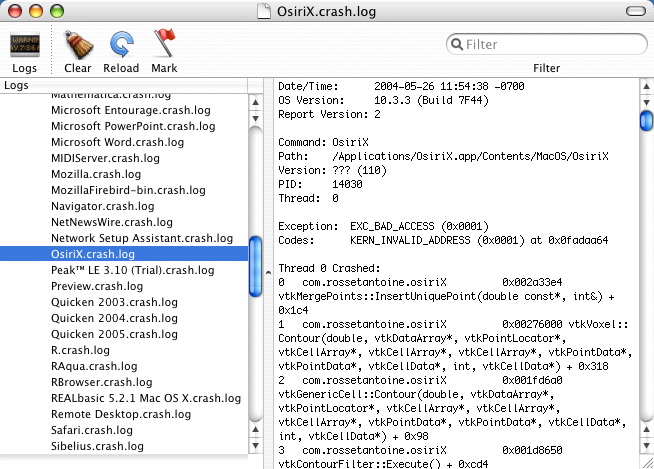
Task: Select Mozilla.crash.log
Action: click(96, 174)
